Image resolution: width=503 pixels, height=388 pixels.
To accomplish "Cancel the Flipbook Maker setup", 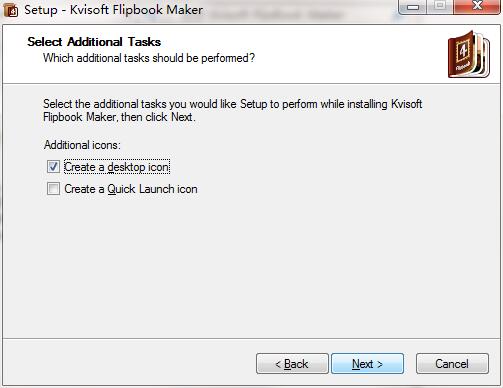I will 452,364.
